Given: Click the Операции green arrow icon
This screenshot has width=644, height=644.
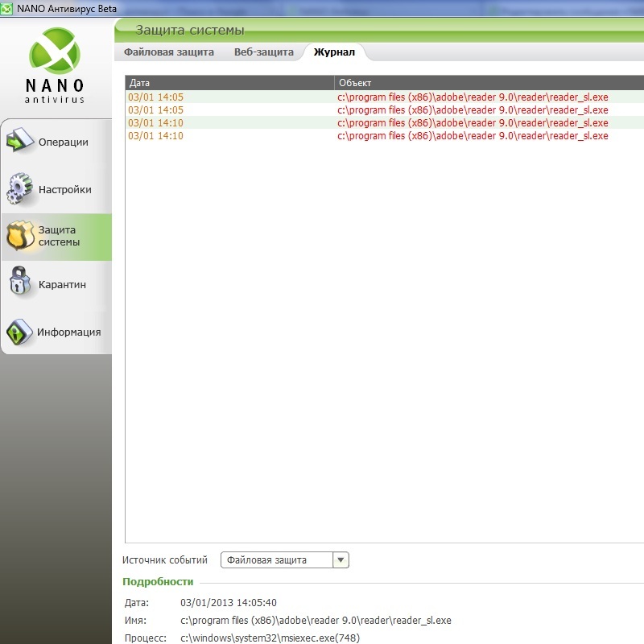Looking at the screenshot, I should tap(19, 142).
